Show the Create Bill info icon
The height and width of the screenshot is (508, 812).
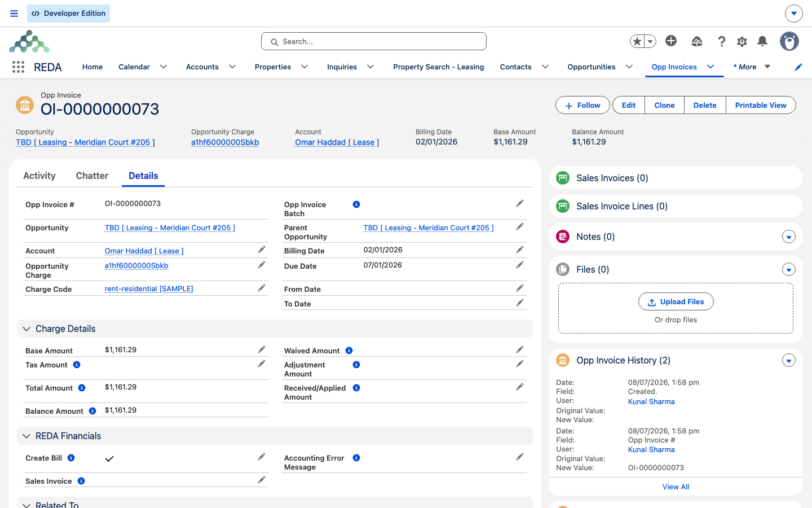pyautogui.click(x=71, y=458)
